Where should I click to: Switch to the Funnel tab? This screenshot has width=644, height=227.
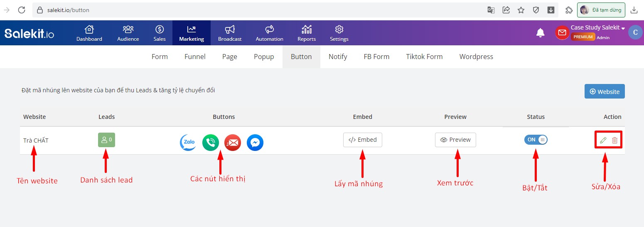pyautogui.click(x=195, y=57)
